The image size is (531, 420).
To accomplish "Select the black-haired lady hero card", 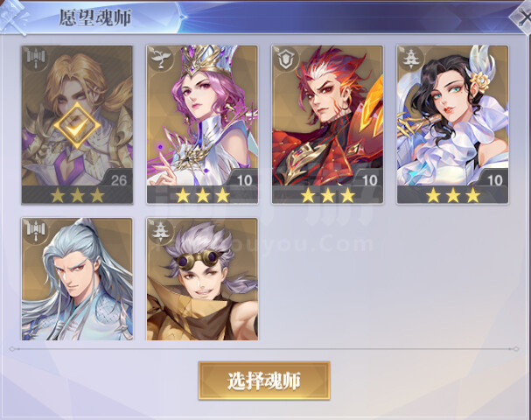I will 452,124.
